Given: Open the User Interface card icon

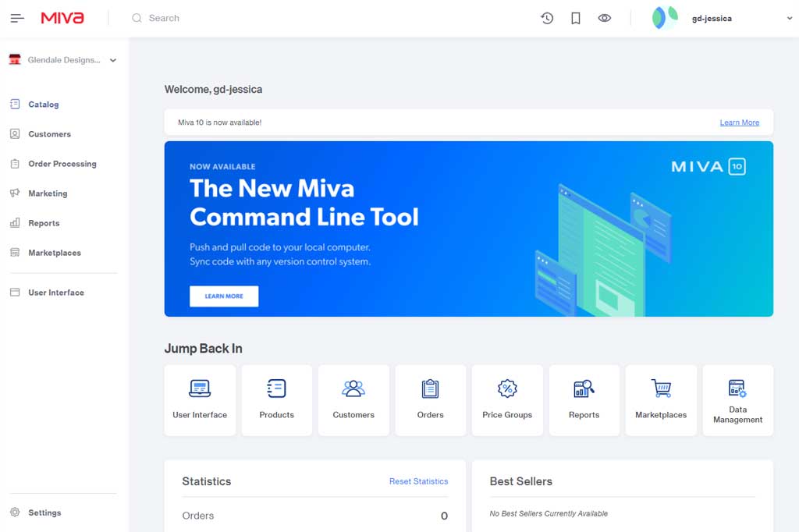Looking at the screenshot, I should point(200,388).
